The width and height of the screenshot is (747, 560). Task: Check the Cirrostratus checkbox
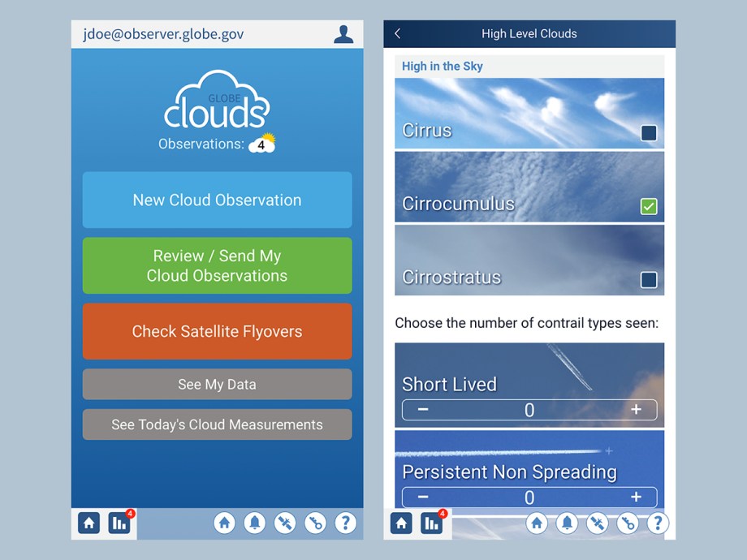click(x=647, y=278)
